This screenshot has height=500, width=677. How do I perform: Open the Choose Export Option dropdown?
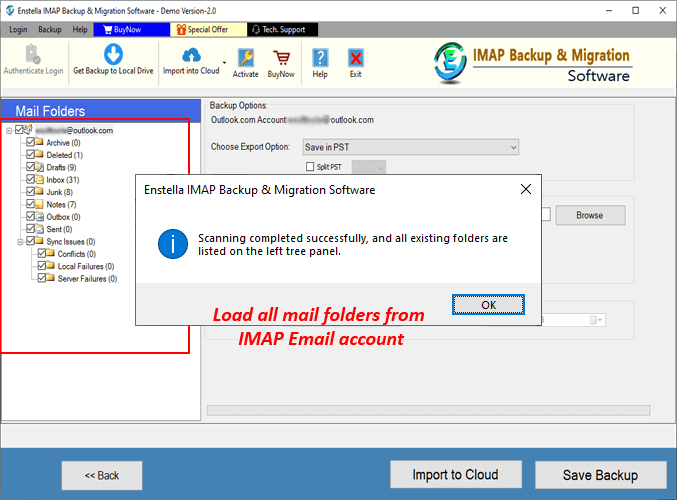[411, 147]
